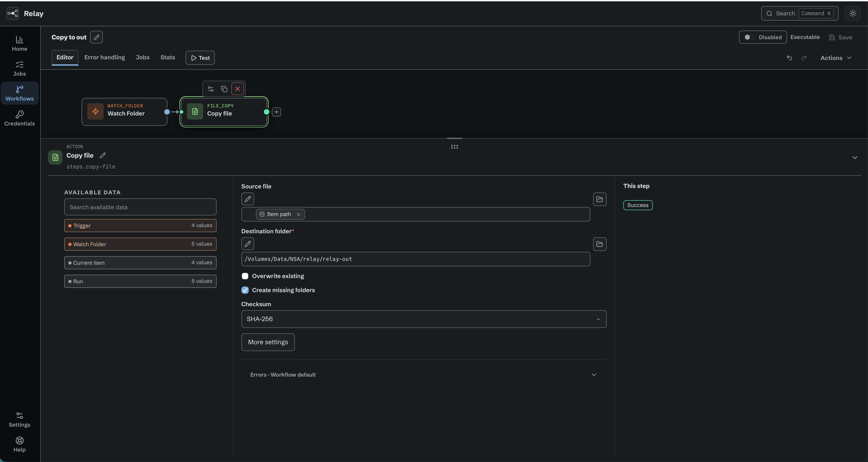Select the Editor tab
868x462 pixels.
[65, 57]
